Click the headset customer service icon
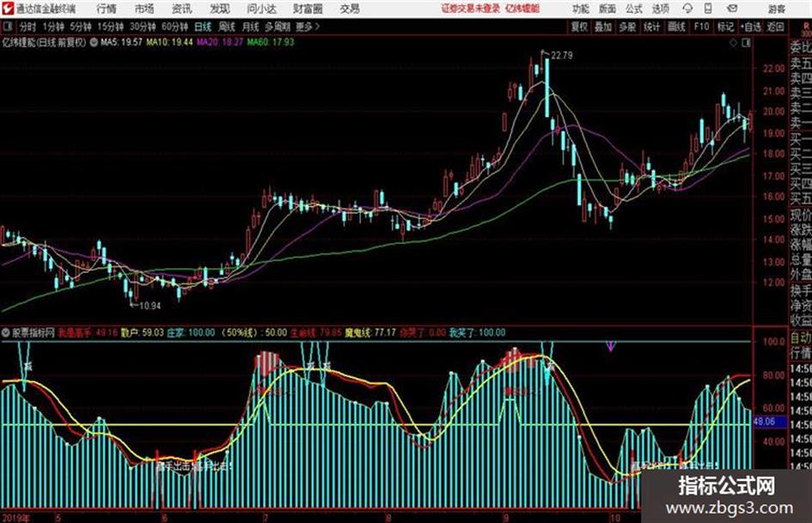 (687, 9)
